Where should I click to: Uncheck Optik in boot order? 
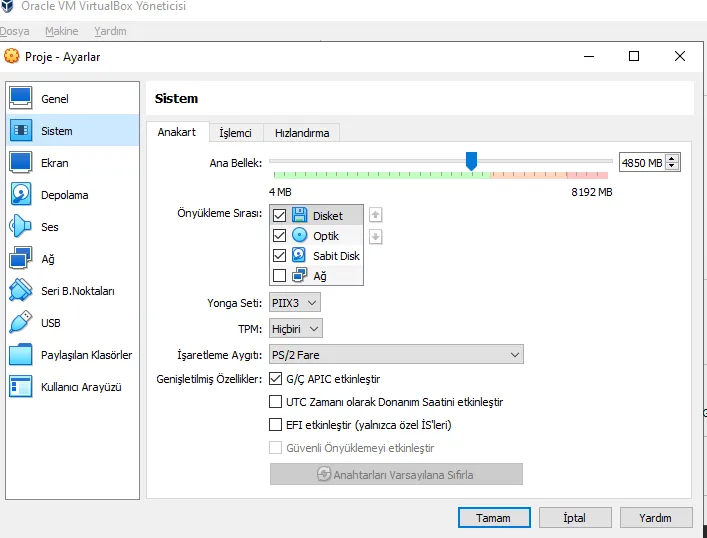pyautogui.click(x=279, y=235)
